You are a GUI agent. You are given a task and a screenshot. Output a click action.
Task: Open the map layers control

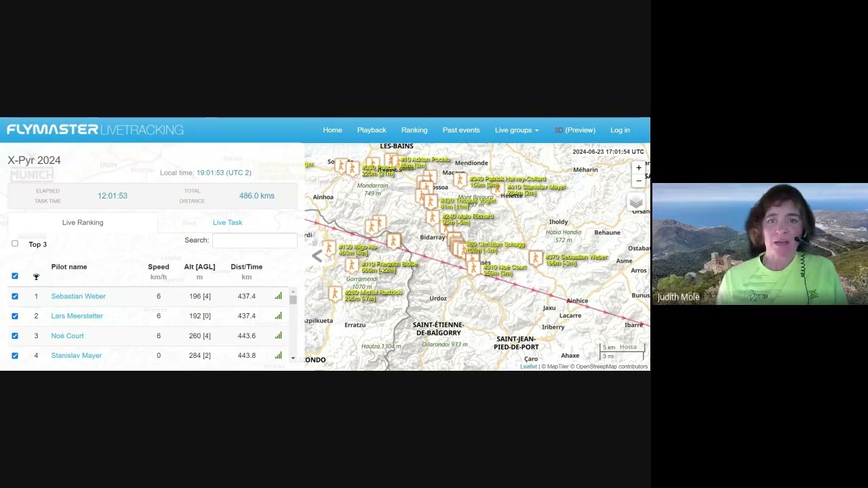(x=635, y=202)
